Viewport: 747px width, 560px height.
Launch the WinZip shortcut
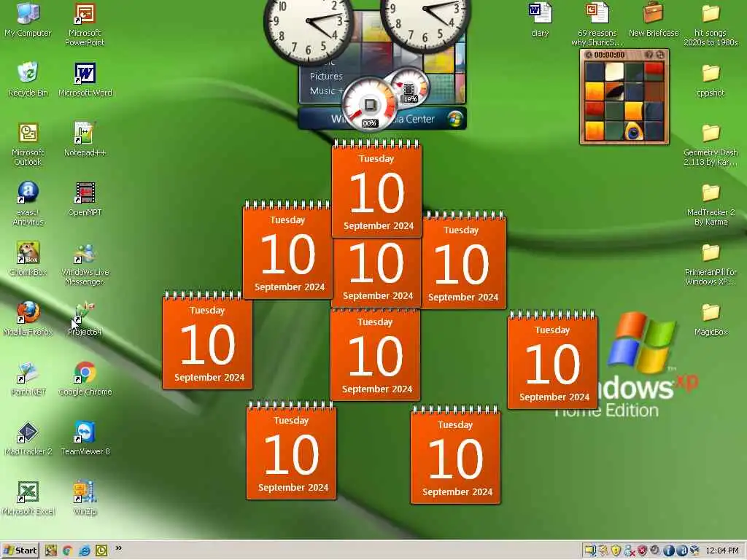pos(85,498)
